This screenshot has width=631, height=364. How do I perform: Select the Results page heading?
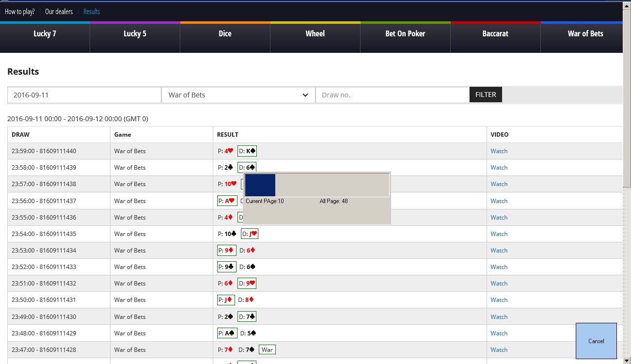[x=23, y=72]
